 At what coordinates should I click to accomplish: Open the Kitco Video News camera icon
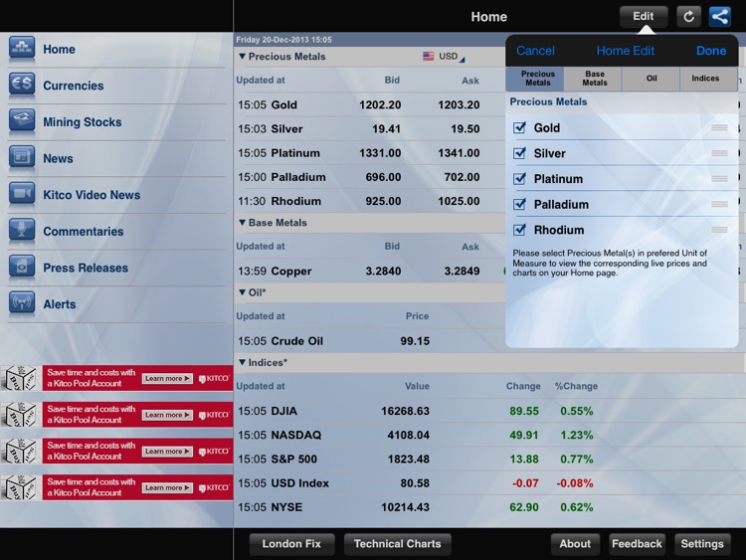click(22, 194)
